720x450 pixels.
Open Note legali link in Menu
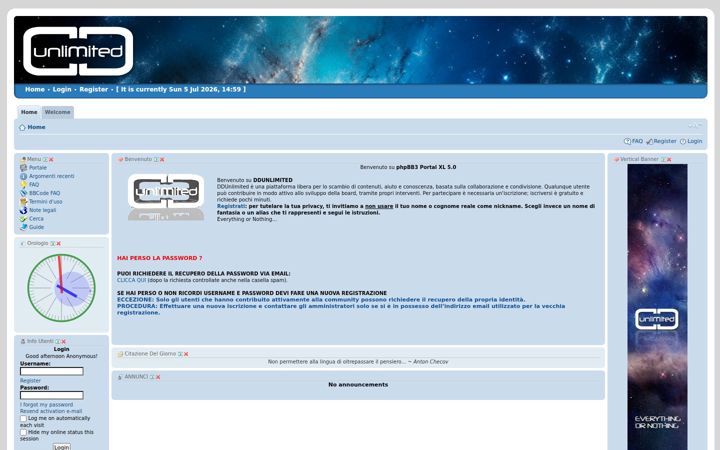click(43, 210)
